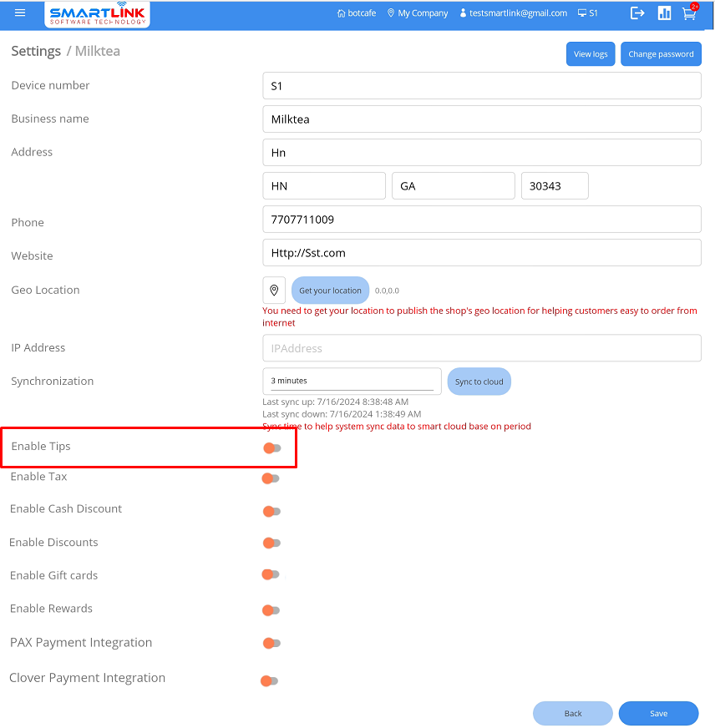Open My Company location menu

[418, 13]
